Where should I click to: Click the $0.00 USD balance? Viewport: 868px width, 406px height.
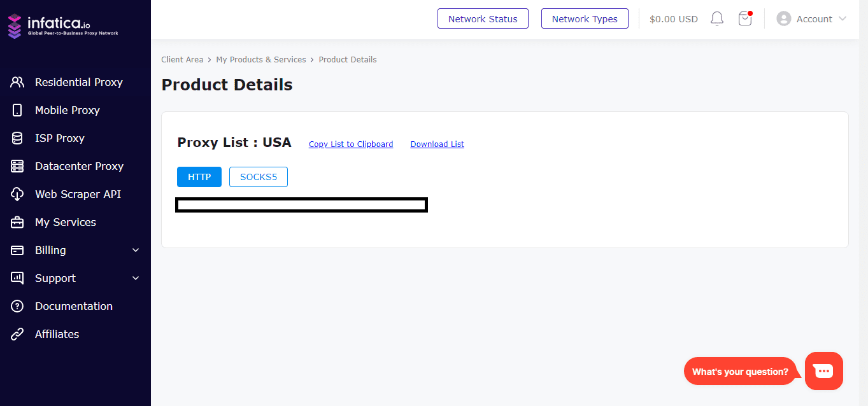[x=674, y=19]
